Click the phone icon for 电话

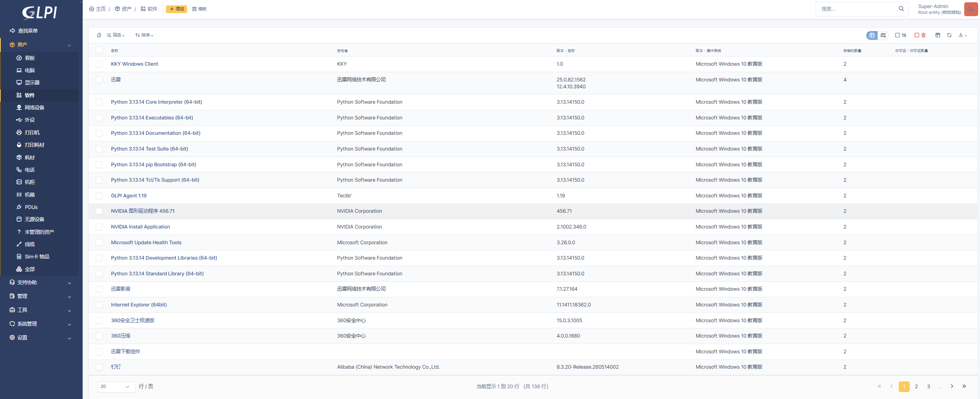tap(19, 170)
